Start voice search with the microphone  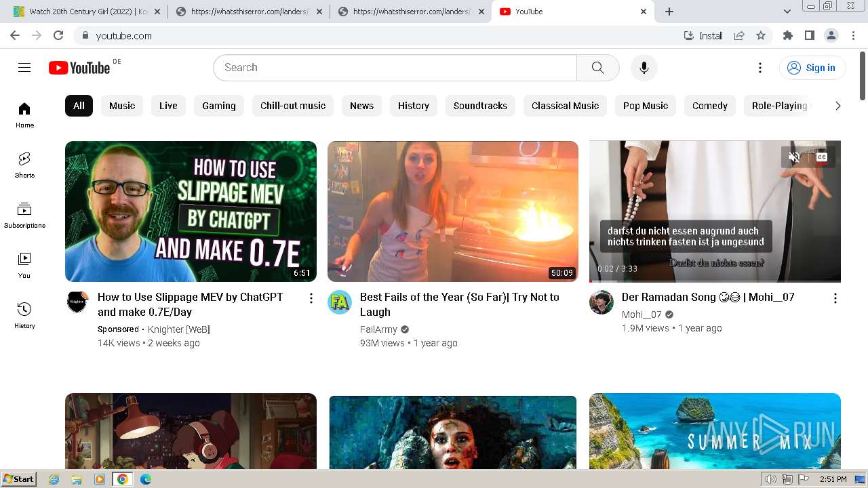(x=644, y=68)
